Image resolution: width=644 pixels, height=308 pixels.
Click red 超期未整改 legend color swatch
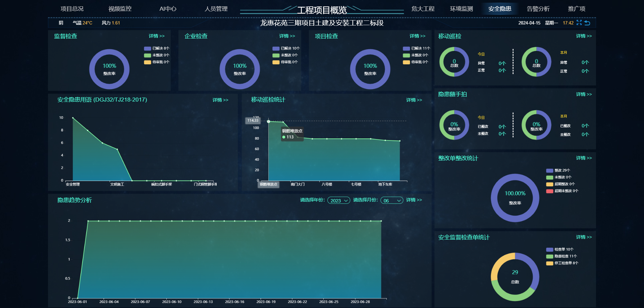(549, 191)
